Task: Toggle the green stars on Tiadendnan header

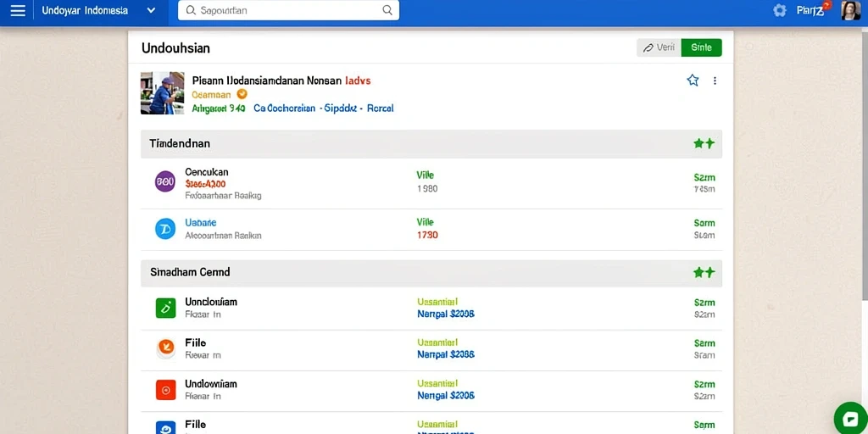Action: 704,144
